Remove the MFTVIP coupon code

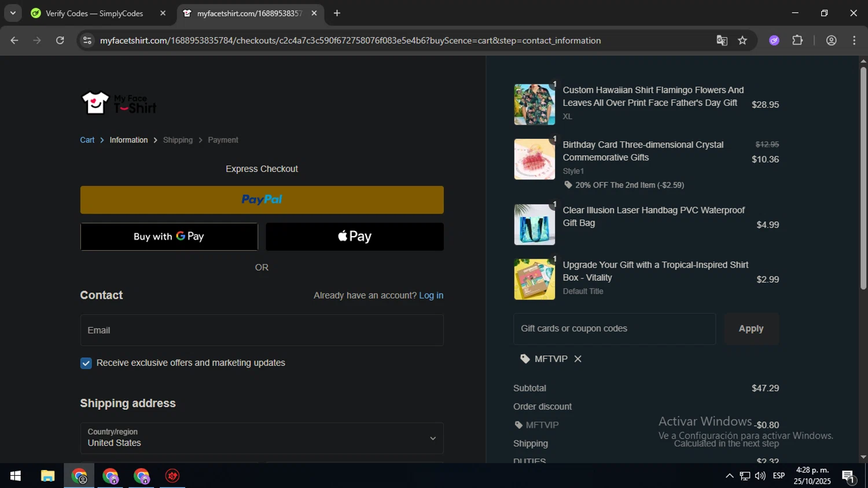pos(578,359)
